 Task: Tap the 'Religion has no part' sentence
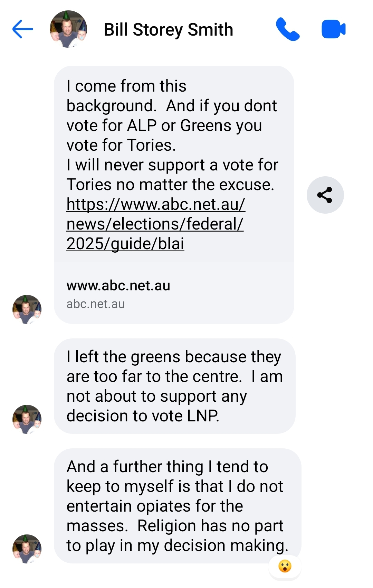[x=178, y=535]
